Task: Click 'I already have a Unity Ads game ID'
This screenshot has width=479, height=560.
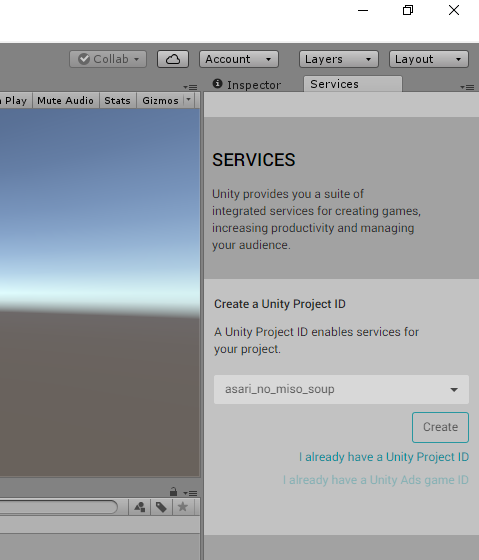Action: click(376, 480)
